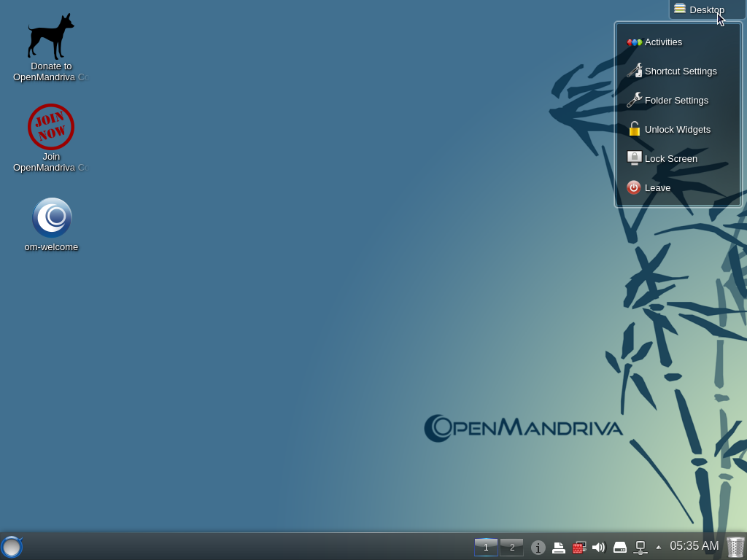Click Lock Screen in the menu
The width and height of the screenshot is (747, 560).
pos(670,158)
